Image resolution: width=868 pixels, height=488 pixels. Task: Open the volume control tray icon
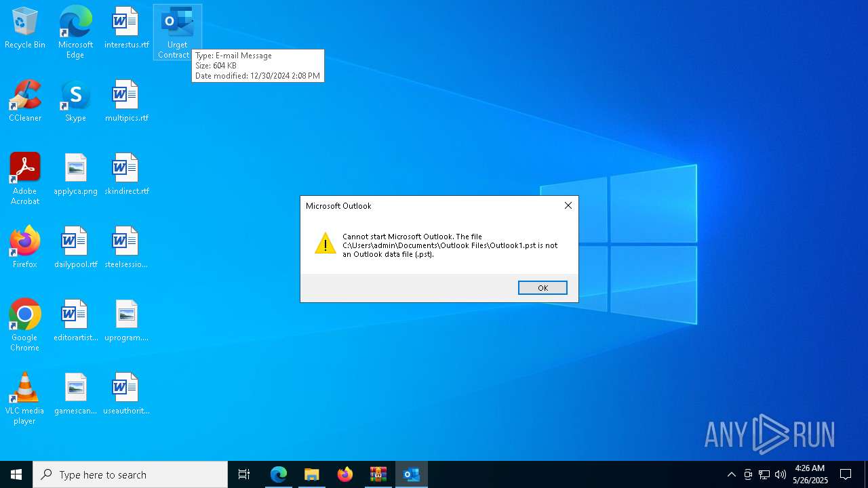(x=781, y=474)
